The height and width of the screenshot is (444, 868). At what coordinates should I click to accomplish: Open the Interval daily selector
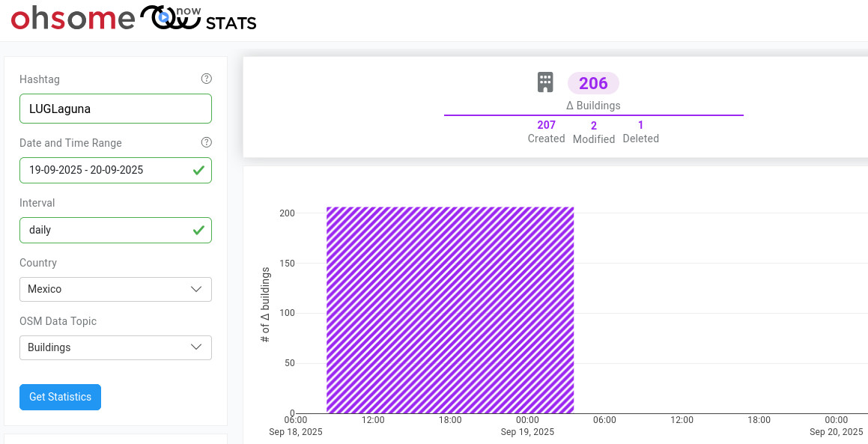point(105,230)
